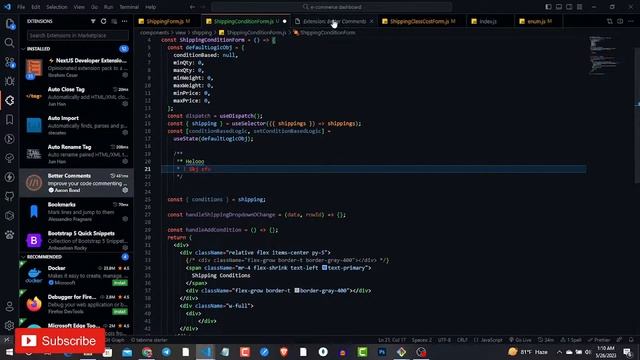Refresh the extensions list

[x=104, y=21]
